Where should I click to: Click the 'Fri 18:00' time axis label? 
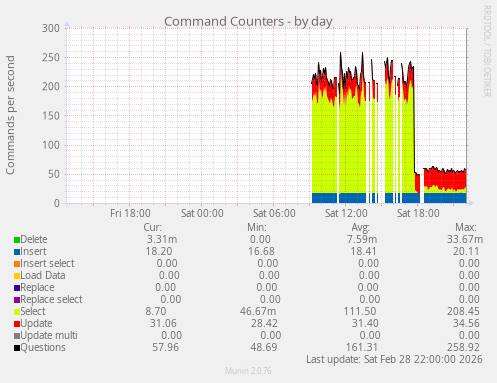pyautogui.click(x=130, y=213)
